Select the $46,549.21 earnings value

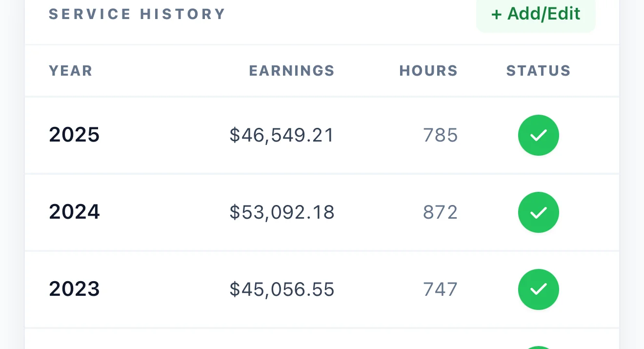point(282,135)
